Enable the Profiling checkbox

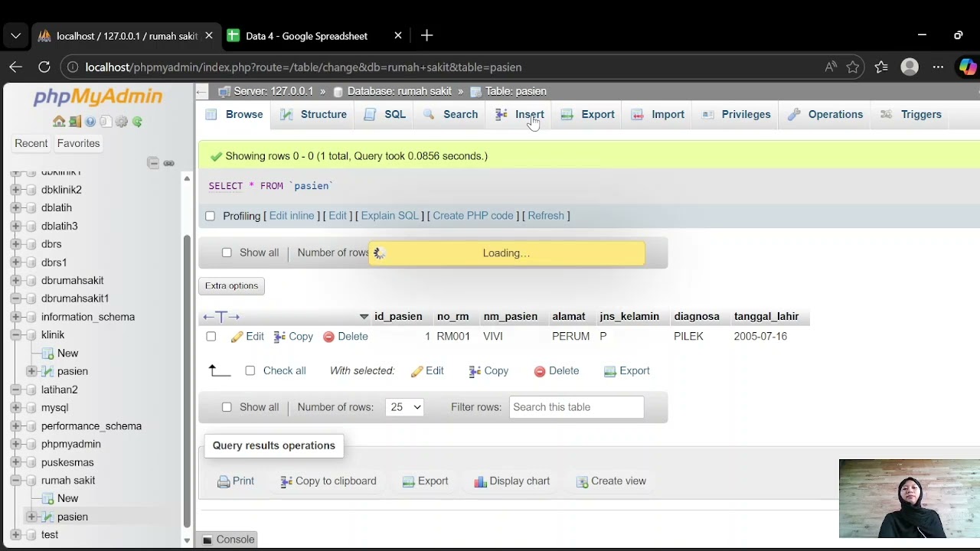point(211,217)
